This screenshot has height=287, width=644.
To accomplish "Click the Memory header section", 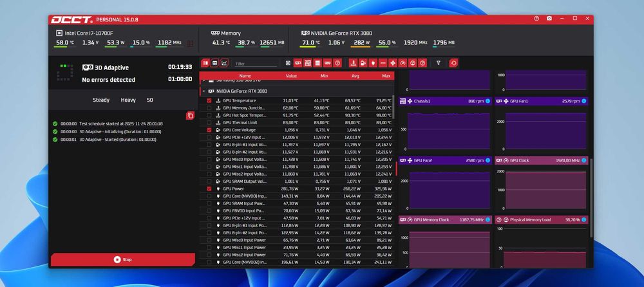I will coord(226,33).
